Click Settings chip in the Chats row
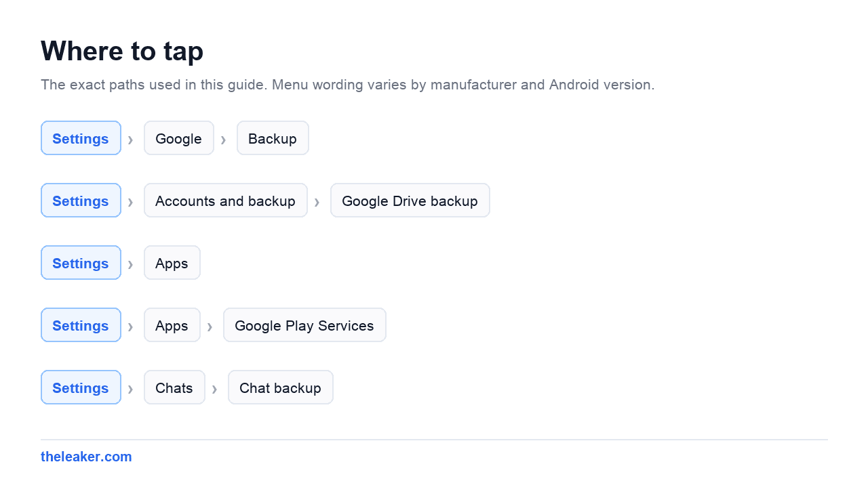This screenshot has height=481, width=868. 81,388
